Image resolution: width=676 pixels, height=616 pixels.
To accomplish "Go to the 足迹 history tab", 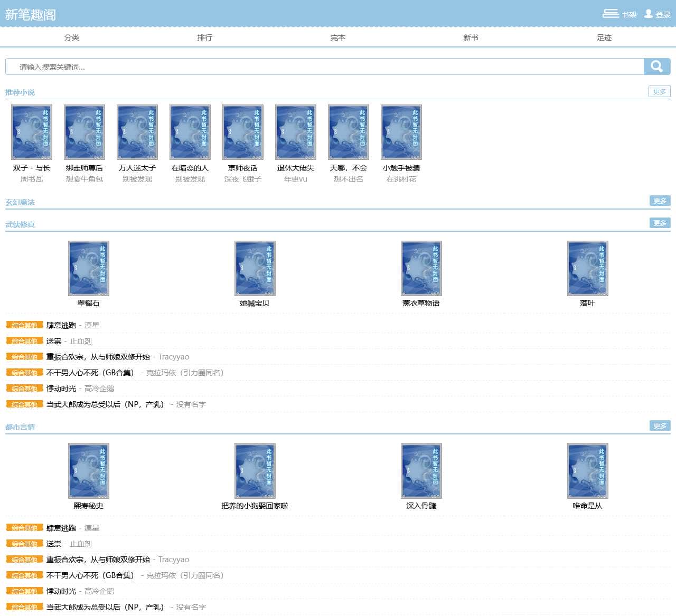I will 604,37.
